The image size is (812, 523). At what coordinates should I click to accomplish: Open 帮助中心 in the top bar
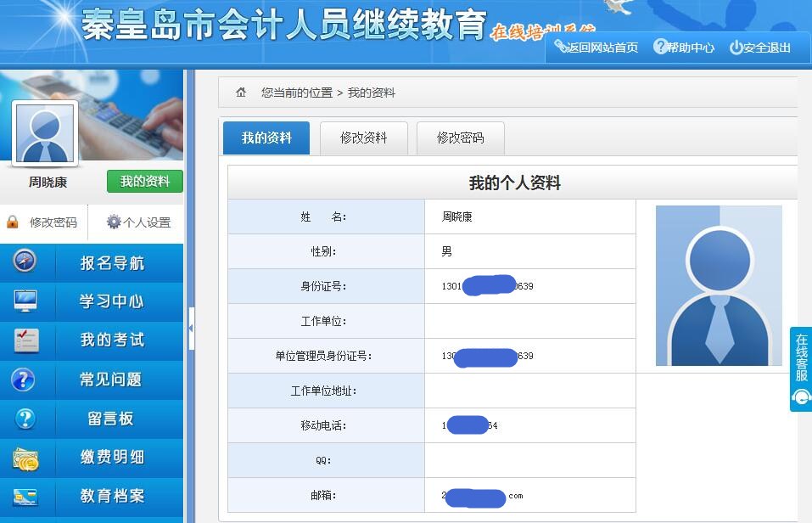[684, 48]
